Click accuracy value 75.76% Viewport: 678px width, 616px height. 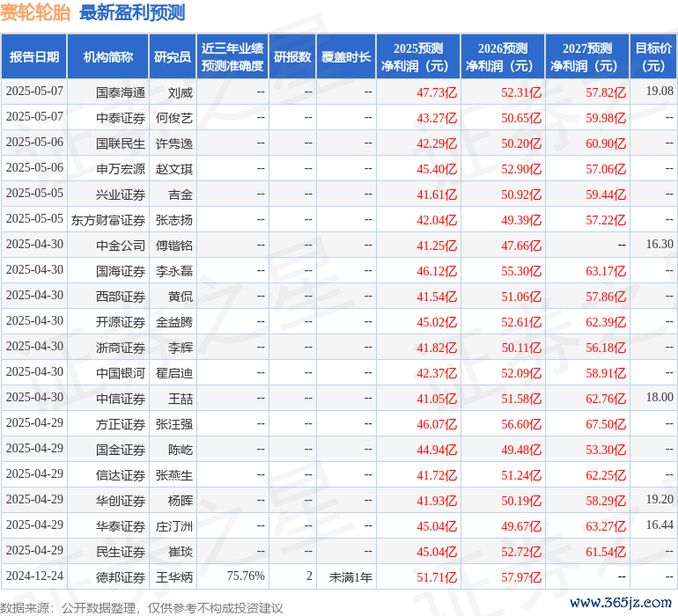click(246, 576)
